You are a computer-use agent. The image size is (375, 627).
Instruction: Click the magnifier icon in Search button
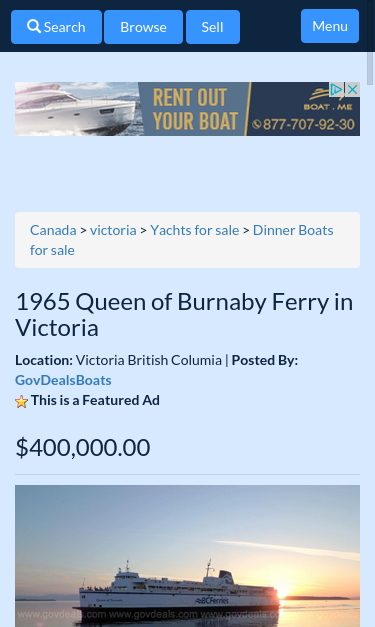coord(34,26)
